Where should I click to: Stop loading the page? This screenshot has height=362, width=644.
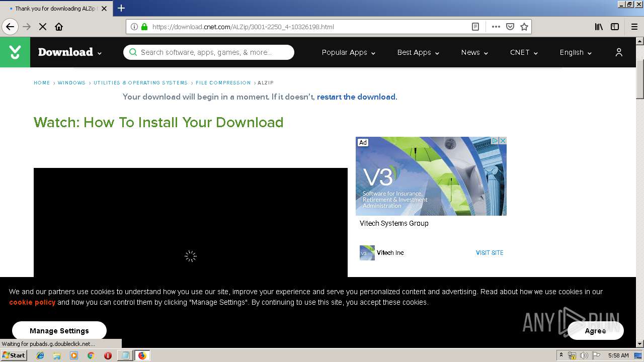[43, 27]
